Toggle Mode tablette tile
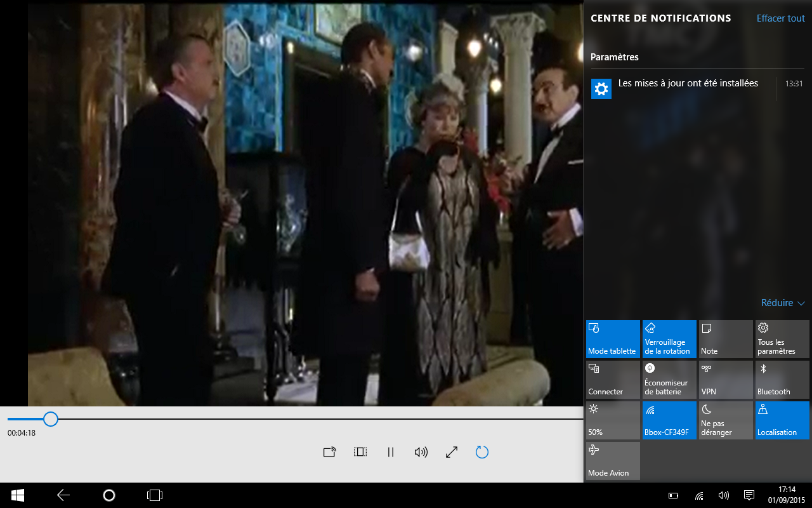Screen dimensions: 812x508 (x=613, y=339)
